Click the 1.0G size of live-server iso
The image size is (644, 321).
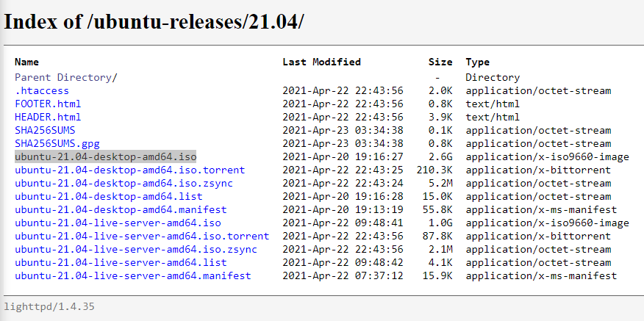click(440, 223)
